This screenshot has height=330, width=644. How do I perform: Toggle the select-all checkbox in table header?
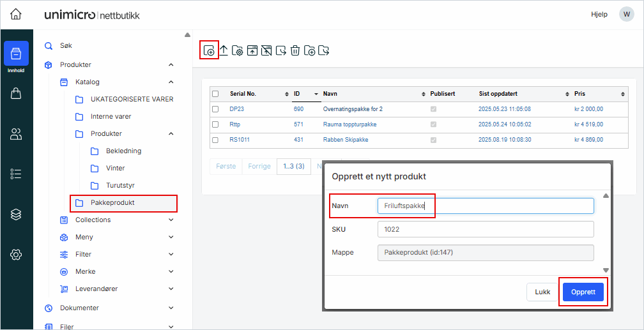(215, 94)
